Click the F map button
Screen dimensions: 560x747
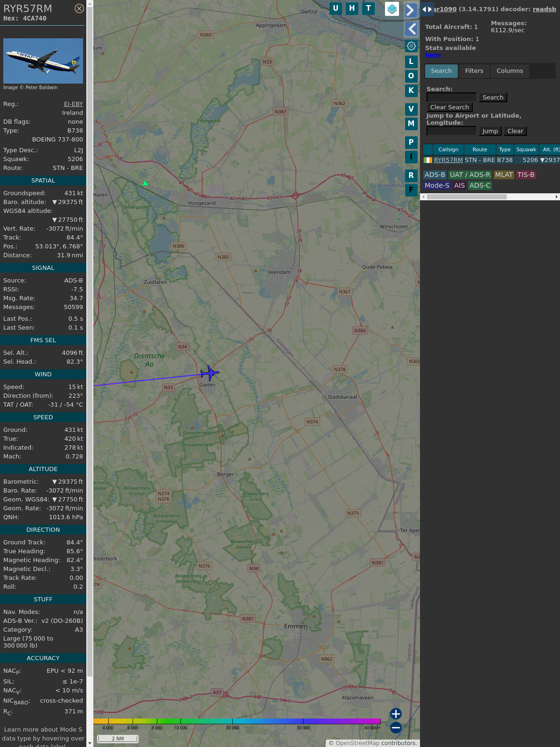click(x=411, y=190)
